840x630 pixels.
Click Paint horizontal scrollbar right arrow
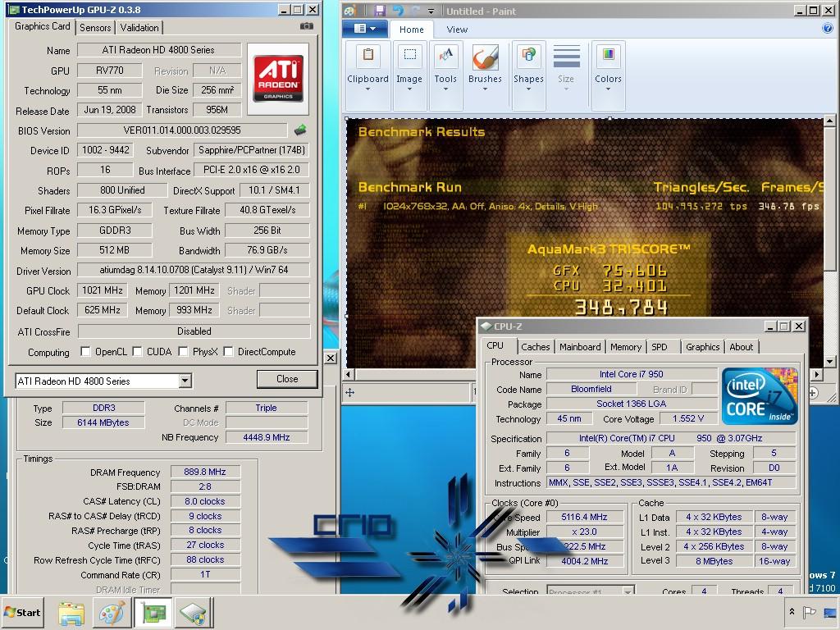coord(816,374)
